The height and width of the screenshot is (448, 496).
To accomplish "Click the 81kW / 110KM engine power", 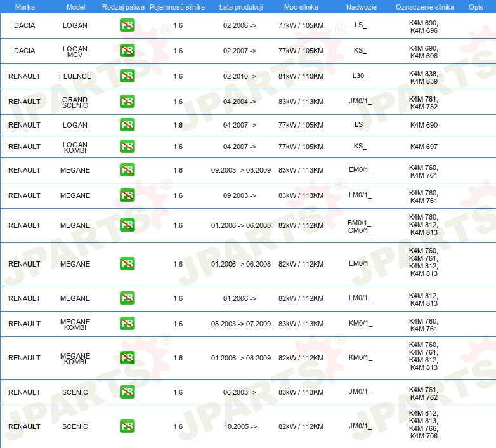I will [x=301, y=76].
